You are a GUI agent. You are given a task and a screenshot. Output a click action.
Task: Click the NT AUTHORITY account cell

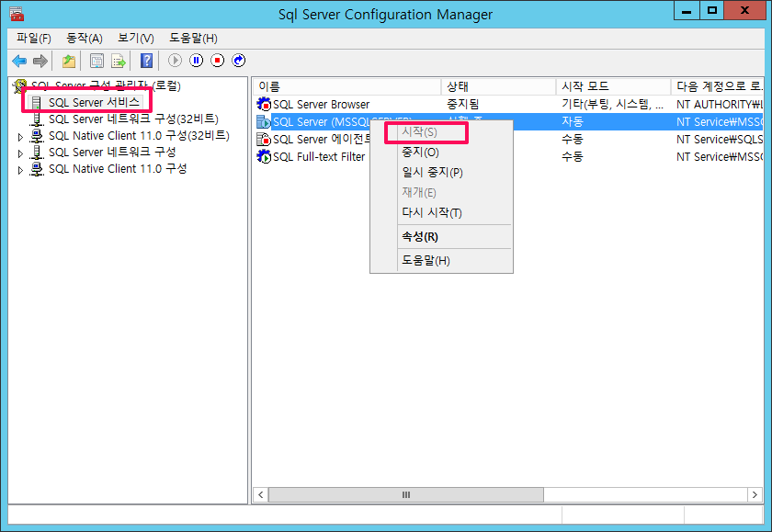[x=720, y=105]
